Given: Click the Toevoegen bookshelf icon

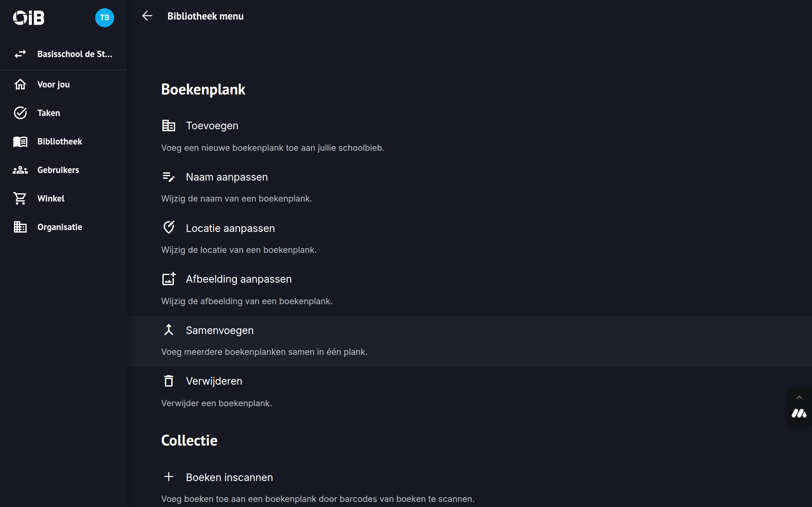Looking at the screenshot, I should click(168, 126).
